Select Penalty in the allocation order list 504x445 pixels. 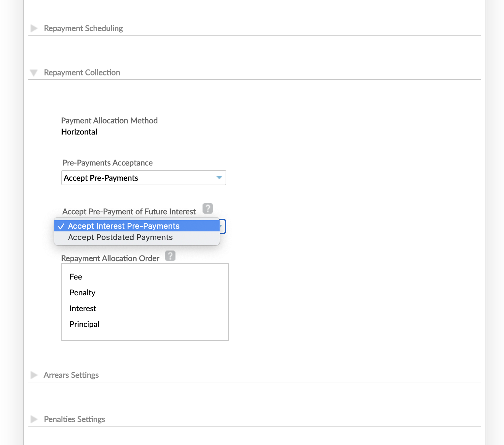(x=82, y=293)
